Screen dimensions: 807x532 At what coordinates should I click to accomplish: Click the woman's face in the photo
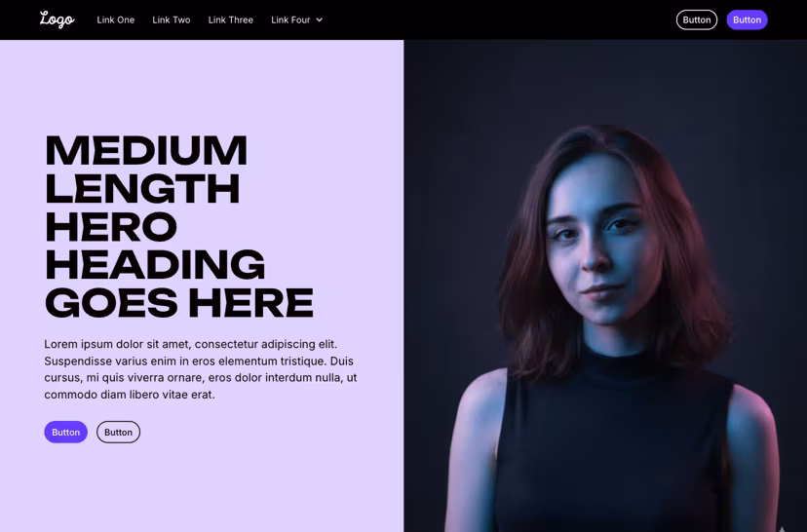coord(599,242)
